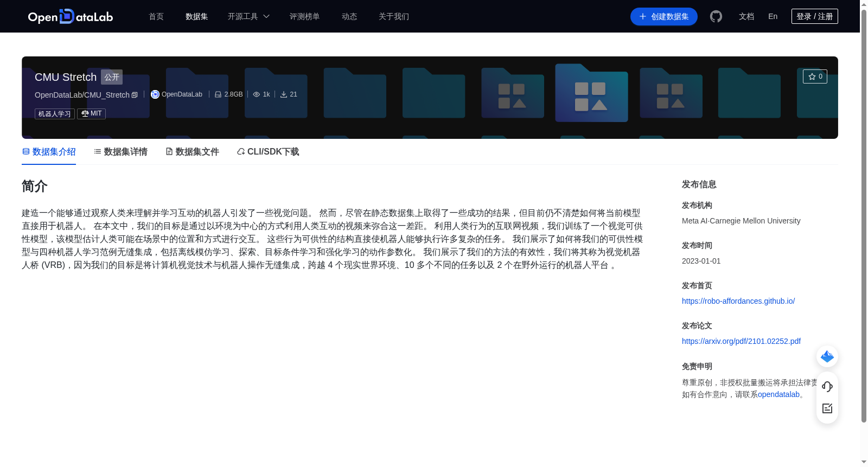Select the 数据集介绍 tab
The image size is (868, 467).
49,152
